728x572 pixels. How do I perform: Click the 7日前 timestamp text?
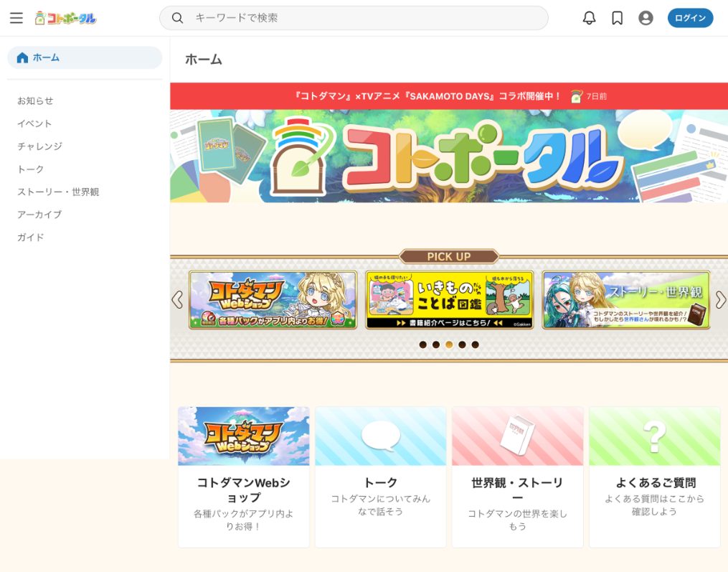pyautogui.click(x=597, y=96)
